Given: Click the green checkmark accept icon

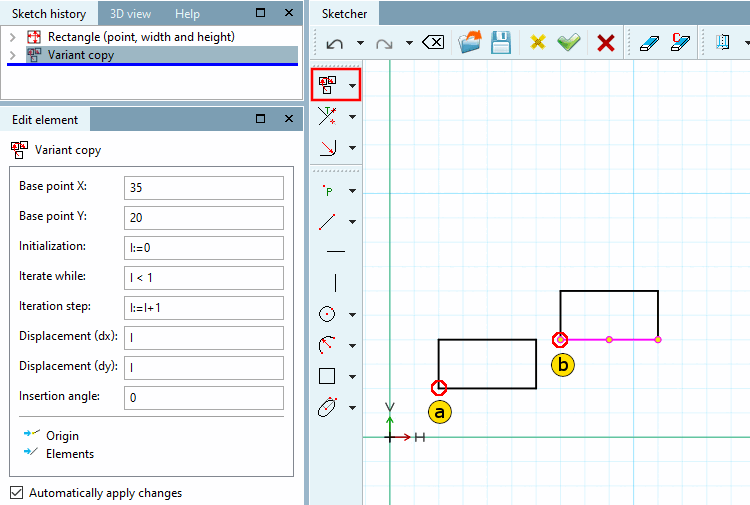Looking at the screenshot, I should coord(569,43).
